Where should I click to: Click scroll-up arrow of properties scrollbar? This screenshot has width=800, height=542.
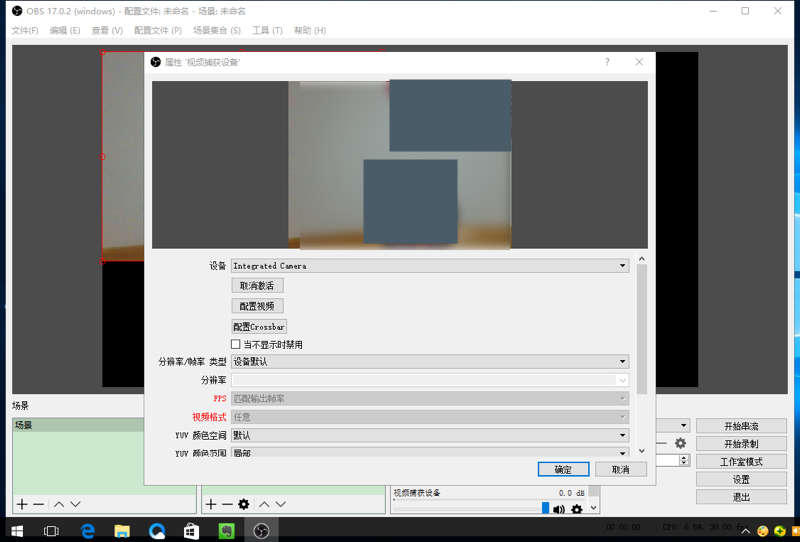click(642, 259)
